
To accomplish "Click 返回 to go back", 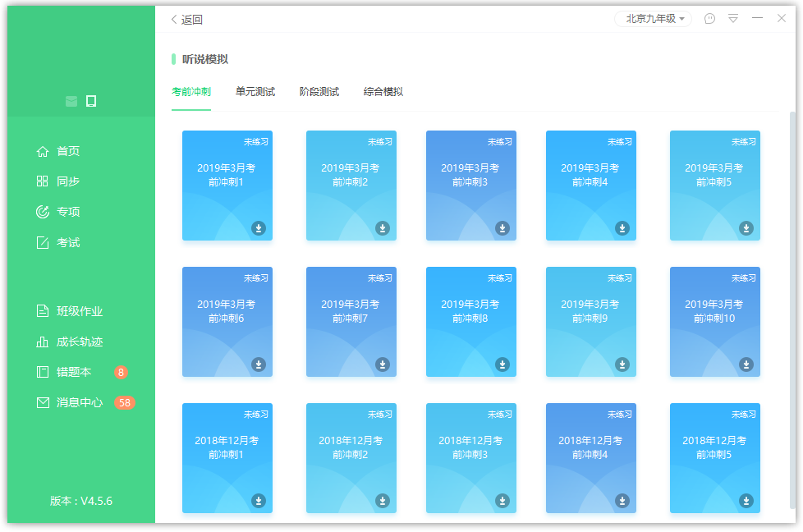I will (x=187, y=20).
